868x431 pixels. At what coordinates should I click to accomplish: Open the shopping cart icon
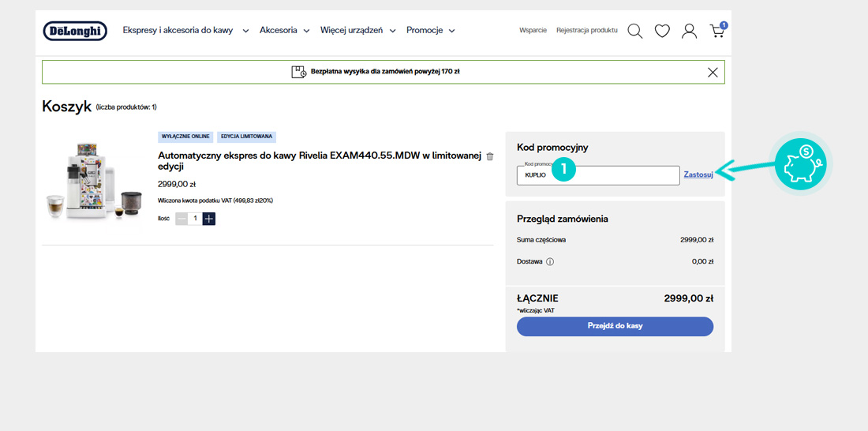(x=716, y=32)
